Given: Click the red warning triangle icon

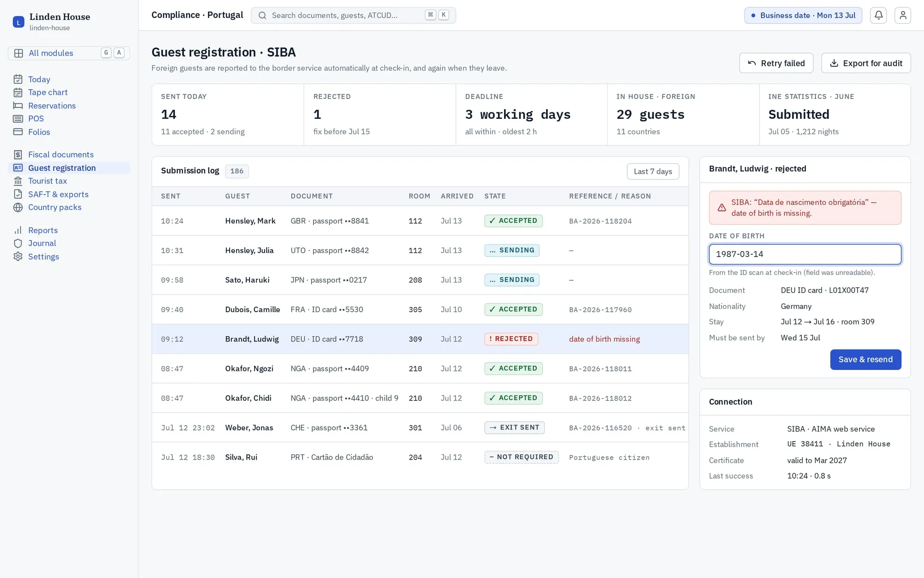Looking at the screenshot, I should (722, 208).
